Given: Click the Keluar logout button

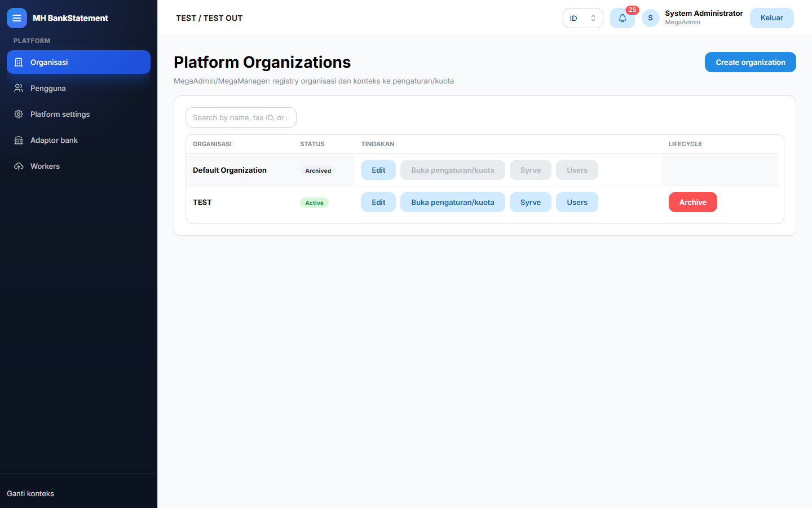Looking at the screenshot, I should (x=771, y=18).
